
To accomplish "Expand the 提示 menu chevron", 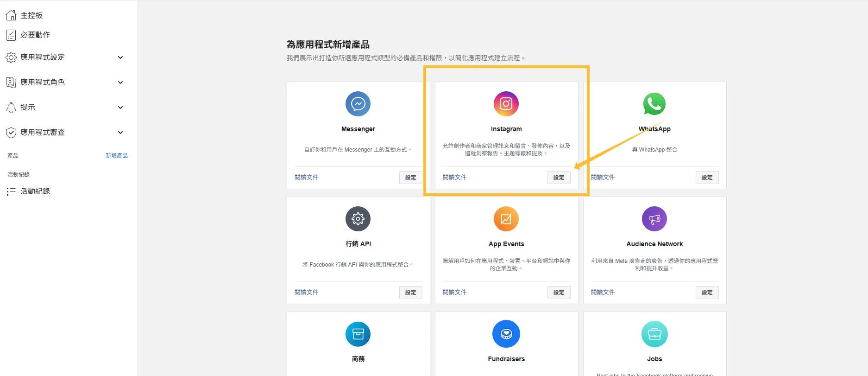I will (x=120, y=108).
